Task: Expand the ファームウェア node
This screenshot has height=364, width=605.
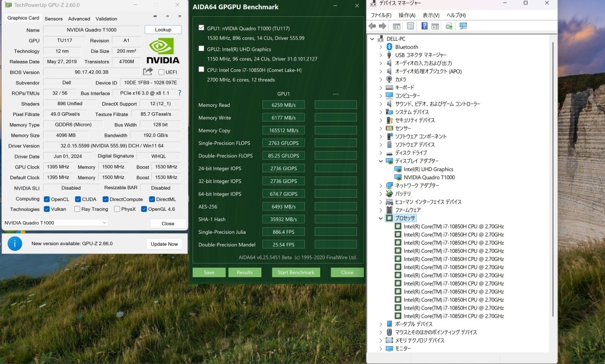Action: click(x=380, y=210)
